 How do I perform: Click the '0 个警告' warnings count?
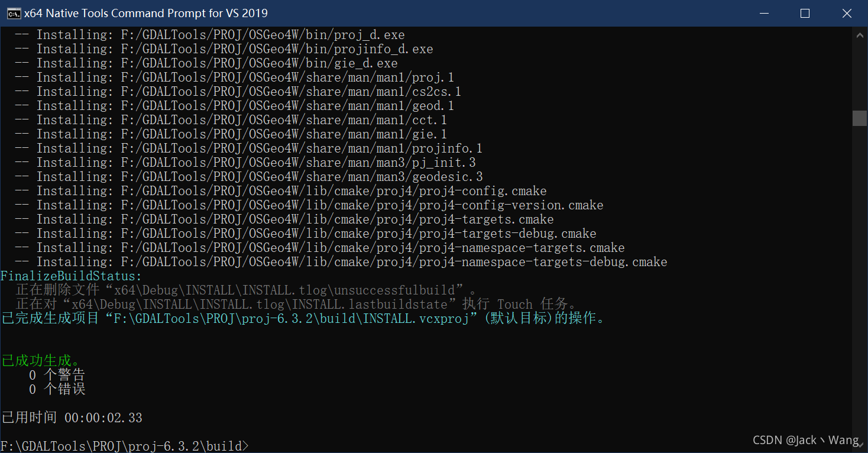(57, 375)
